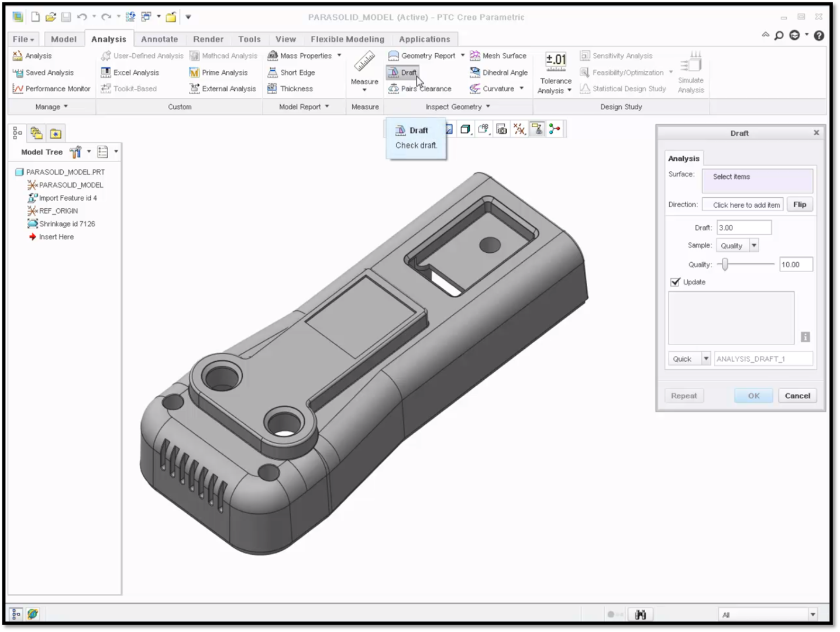This screenshot has height=632, width=840.
Task: Click the Redo arrow icon
Action: (x=106, y=17)
